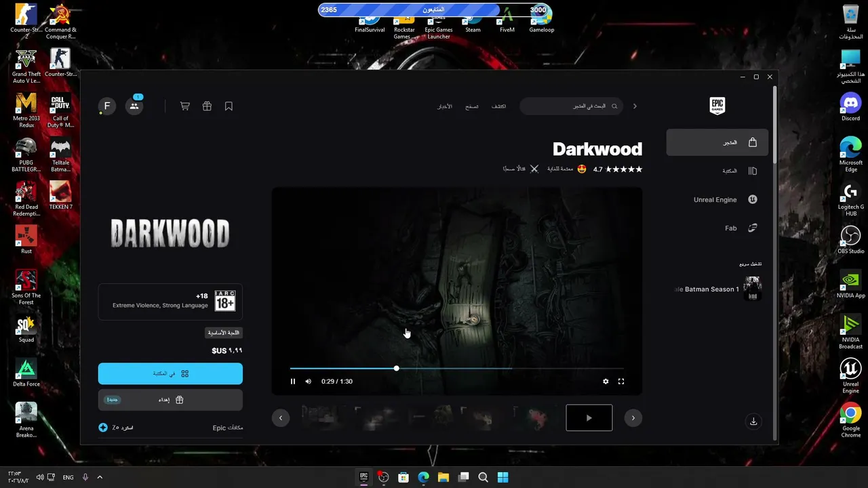Click the blue In Library button

coord(170,373)
